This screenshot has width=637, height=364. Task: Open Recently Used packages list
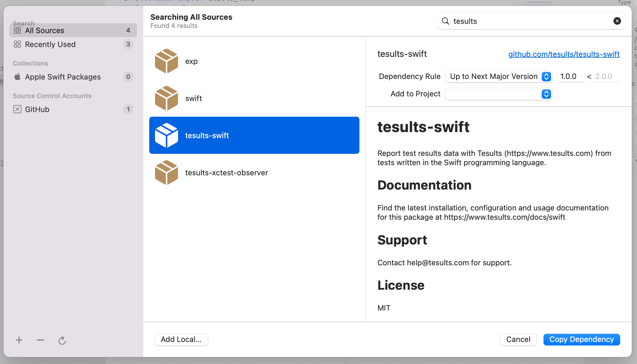[73, 44]
